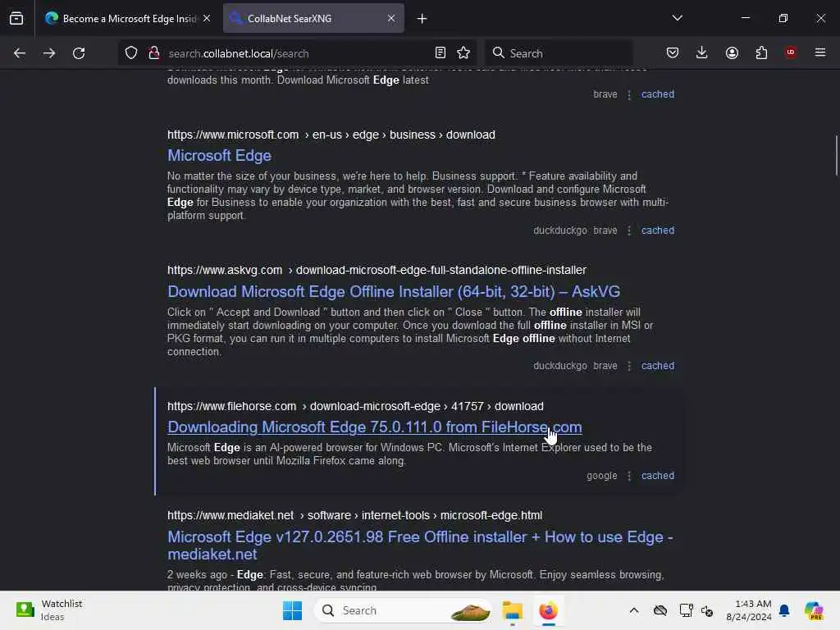Open cached link for Microsoft Edge business result
The width and height of the screenshot is (840, 630).
(658, 231)
